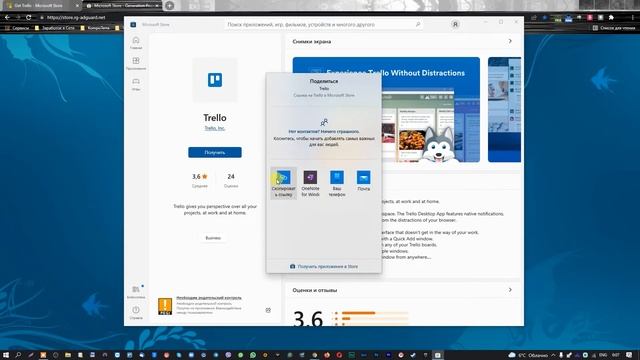Open the first Trello screenshot thumbnail
The height and width of the screenshot is (360, 640).
386,109
